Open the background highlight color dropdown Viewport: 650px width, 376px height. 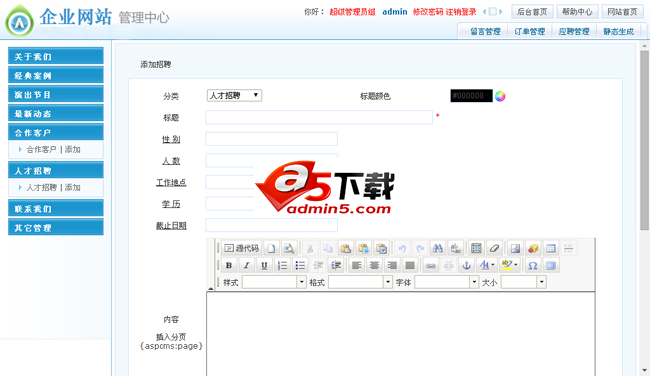tap(509, 265)
